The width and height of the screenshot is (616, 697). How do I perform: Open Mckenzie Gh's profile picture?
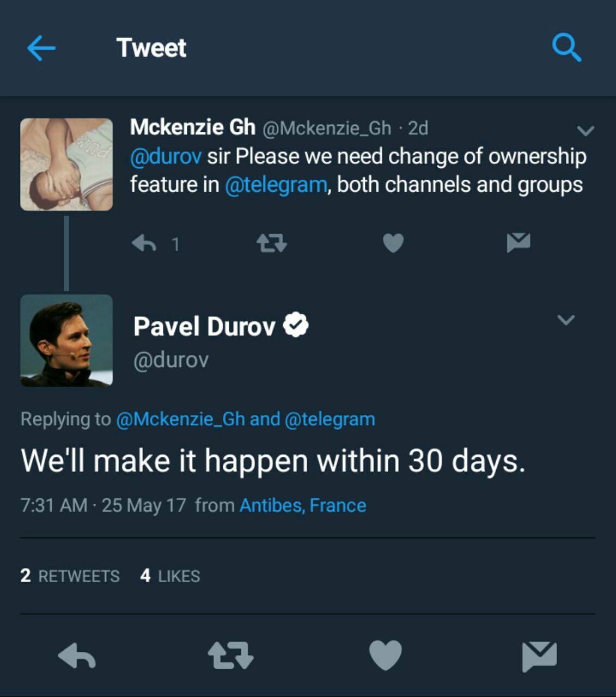(66, 164)
